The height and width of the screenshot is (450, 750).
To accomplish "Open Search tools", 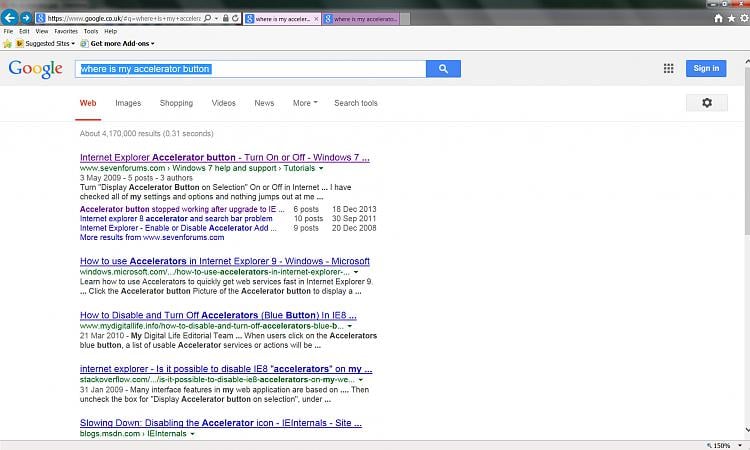I will [x=356, y=103].
